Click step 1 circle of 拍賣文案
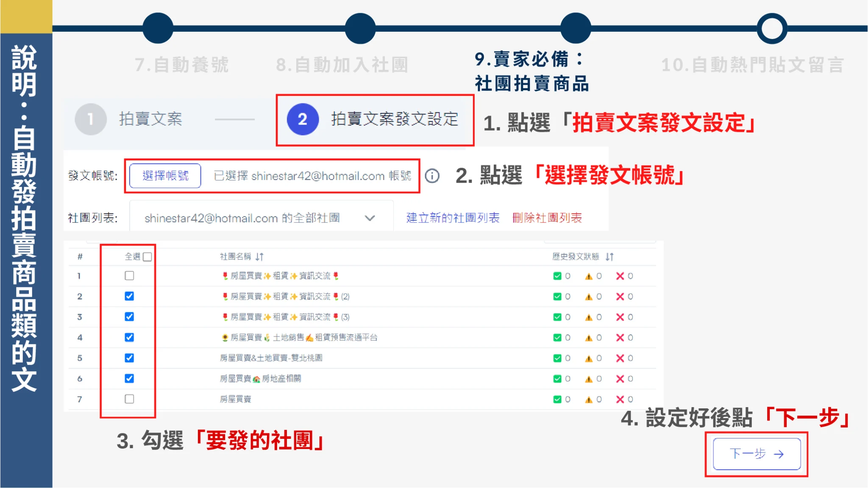 pyautogui.click(x=90, y=119)
